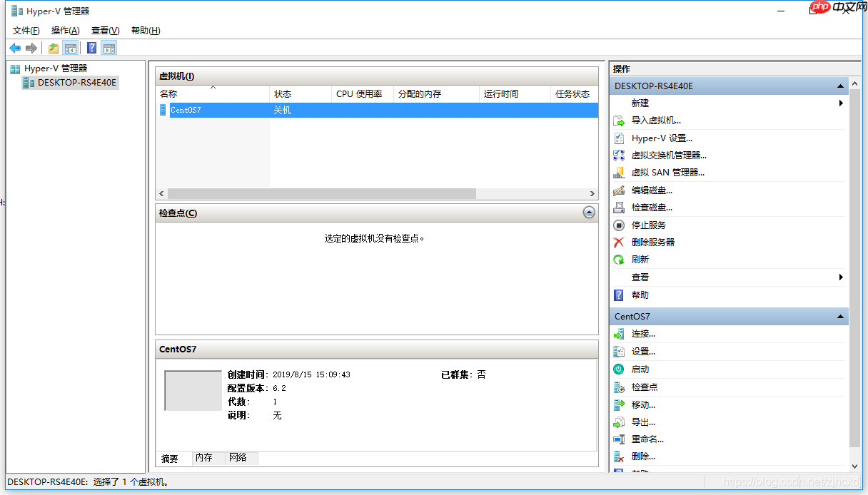Select DESKTOP-RS4E40E in the left tree
The image size is (868, 495).
tap(74, 82)
